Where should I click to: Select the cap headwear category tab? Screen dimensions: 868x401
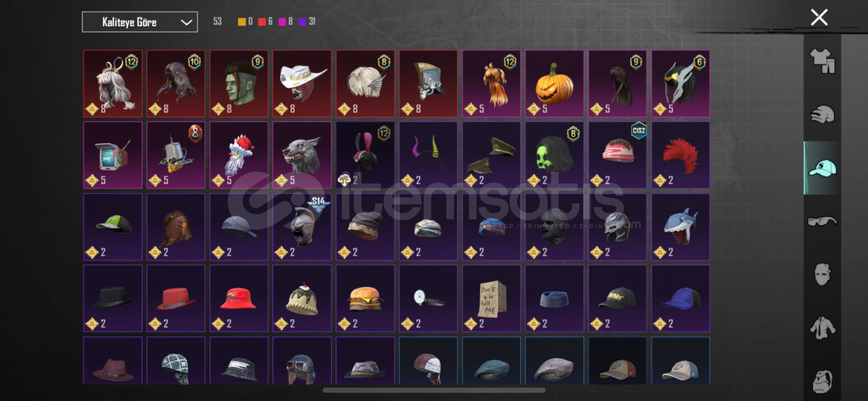(x=822, y=168)
